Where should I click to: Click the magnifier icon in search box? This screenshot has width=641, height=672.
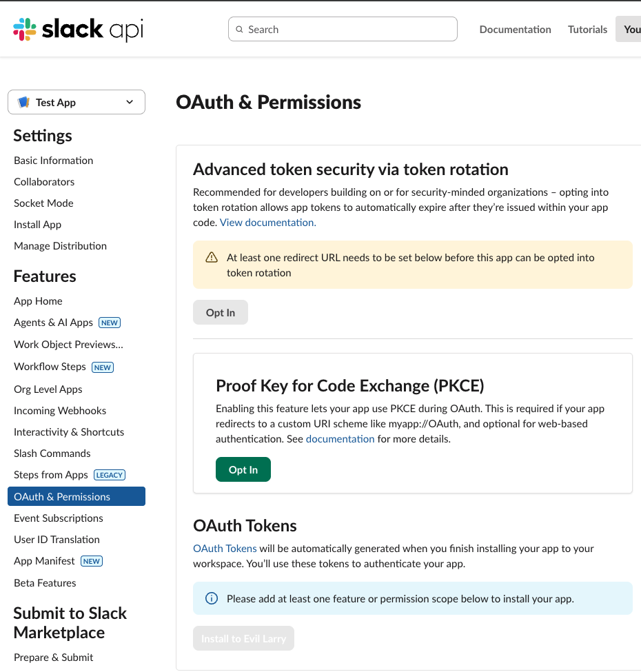[x=239, y=30]
